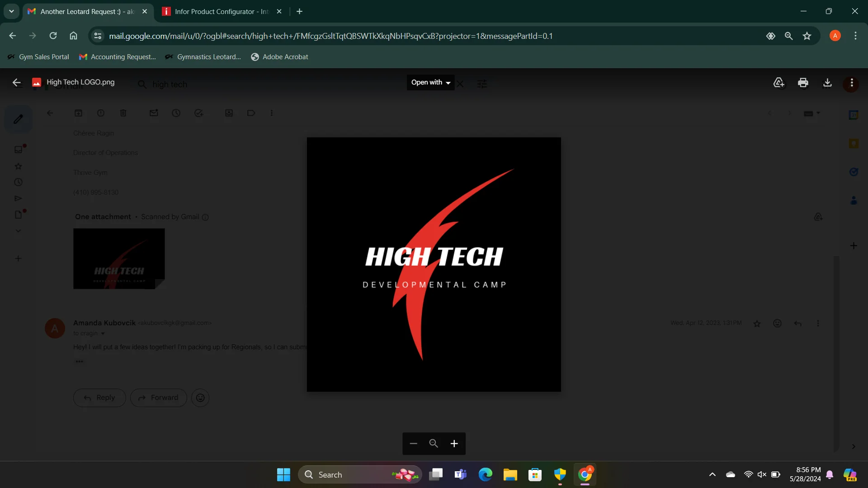Add emoji reaction next to Forward
Screen dimensions: 868x488
point(200,398)
